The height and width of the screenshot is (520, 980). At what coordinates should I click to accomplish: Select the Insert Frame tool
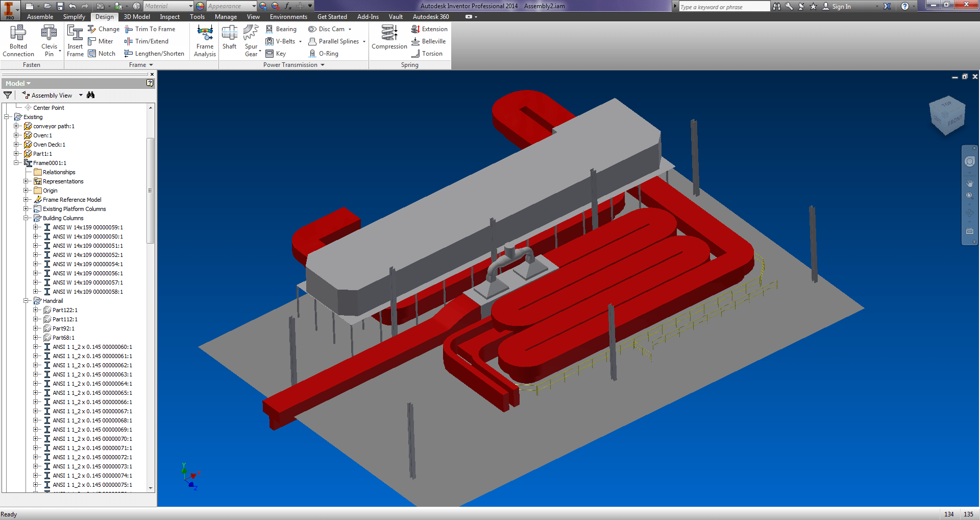75,41
